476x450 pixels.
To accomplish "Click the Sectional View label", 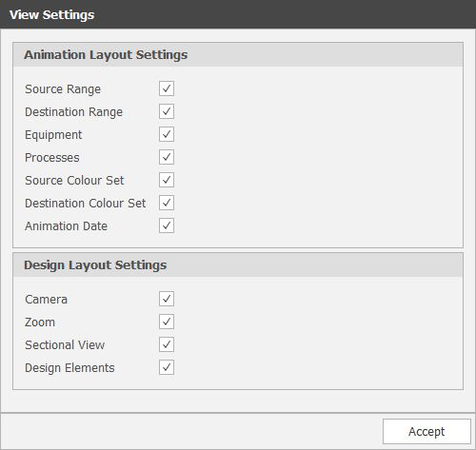I will click(x=65, y=344).
